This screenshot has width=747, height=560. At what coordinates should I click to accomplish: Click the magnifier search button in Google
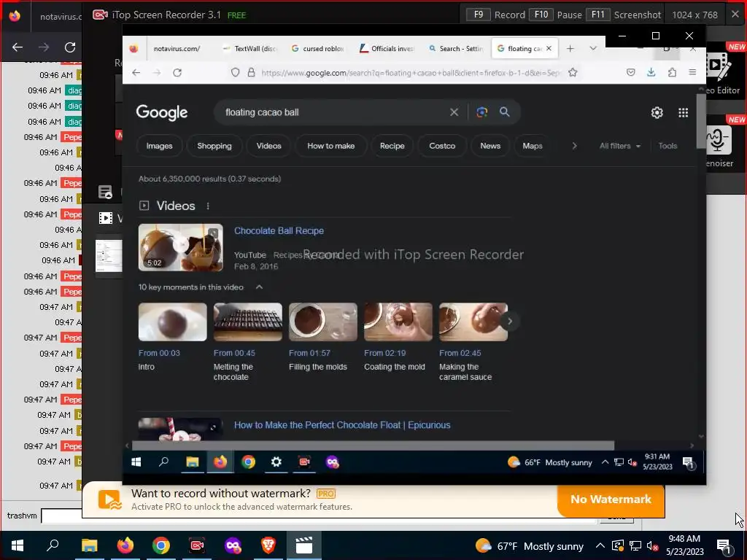505,112
